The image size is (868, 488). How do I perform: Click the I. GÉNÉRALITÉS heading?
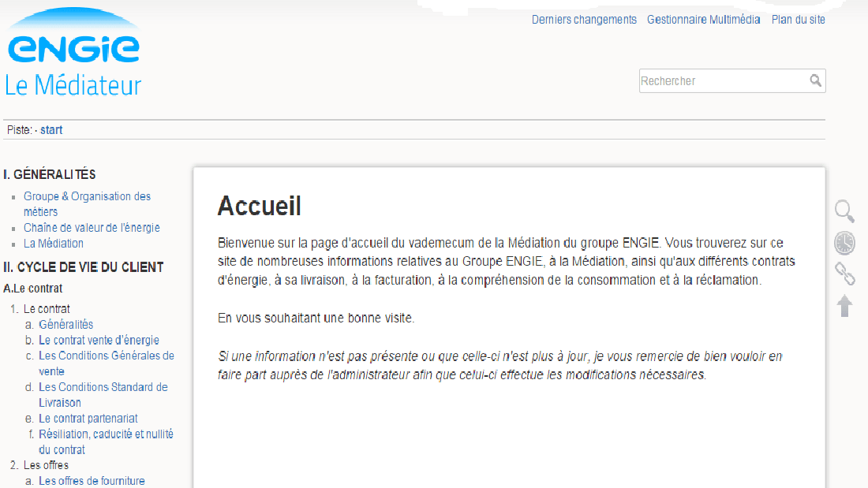click(49, 175)
